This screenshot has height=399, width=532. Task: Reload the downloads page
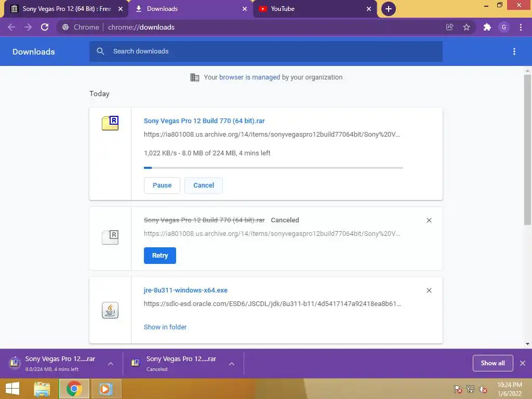coord(45,27)
